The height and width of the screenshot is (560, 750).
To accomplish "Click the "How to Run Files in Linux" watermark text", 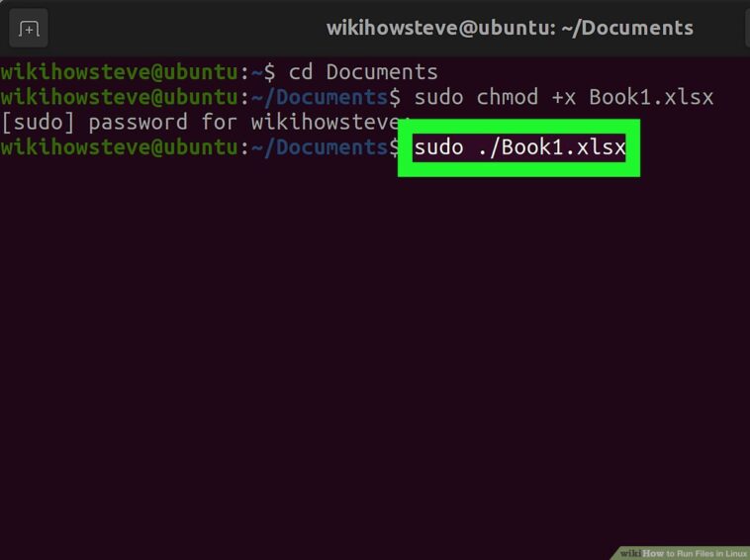I will 695,553.
